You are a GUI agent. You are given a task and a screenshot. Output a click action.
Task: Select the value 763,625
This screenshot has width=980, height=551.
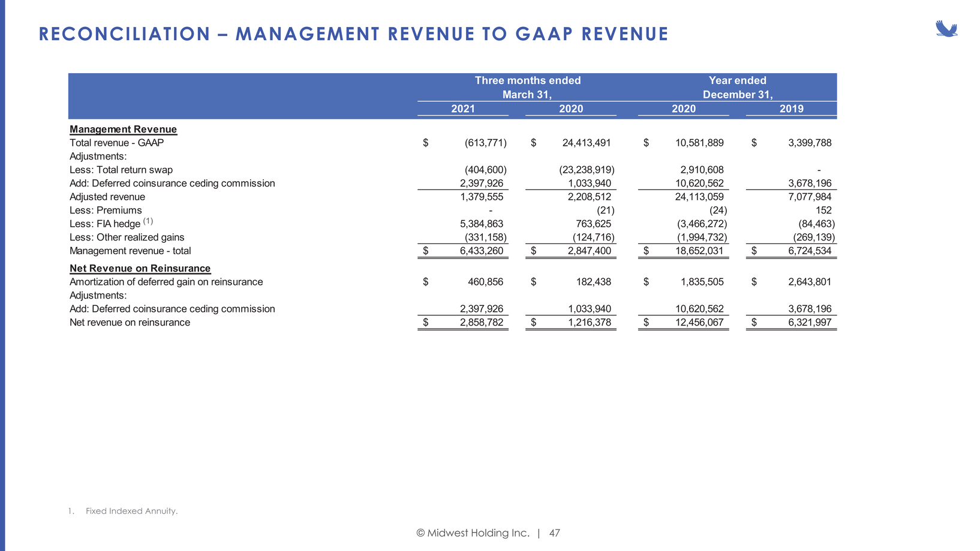click(x=594, y=224)
